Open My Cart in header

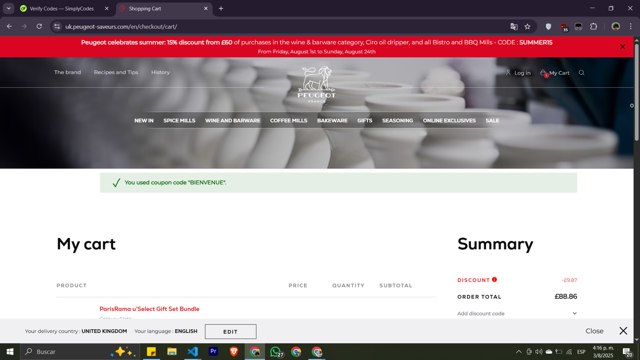coord(555,73)
